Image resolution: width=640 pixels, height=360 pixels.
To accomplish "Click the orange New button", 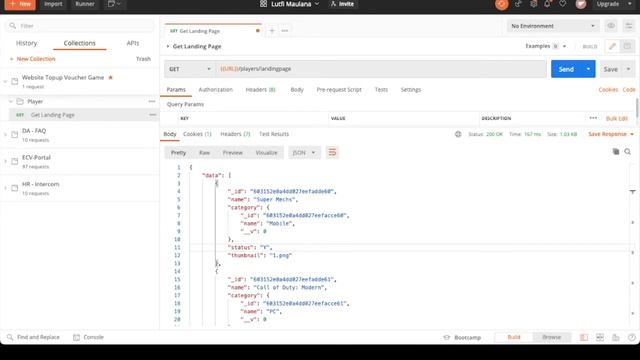I will pos(20,4).
